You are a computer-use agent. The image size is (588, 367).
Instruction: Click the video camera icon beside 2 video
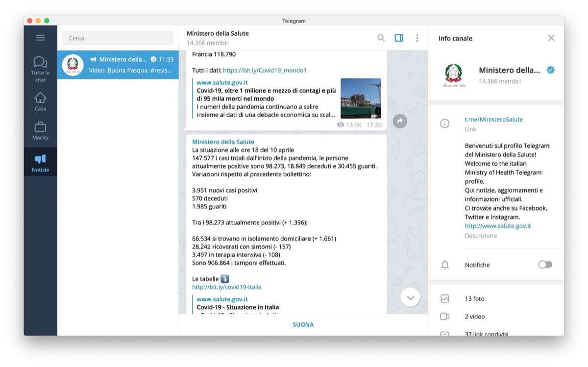point(444,317)
